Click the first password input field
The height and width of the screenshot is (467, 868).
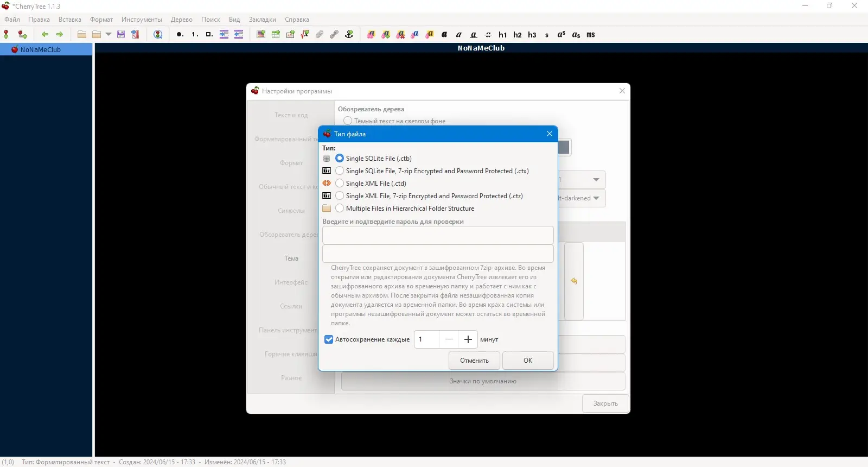tap(438, 235)
